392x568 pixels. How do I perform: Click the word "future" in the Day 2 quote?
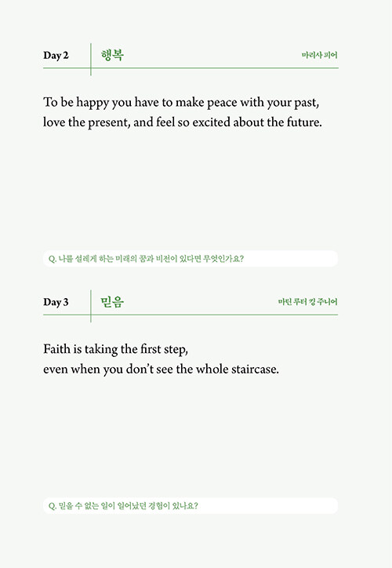pyautogui.click(x=303, y=122)
